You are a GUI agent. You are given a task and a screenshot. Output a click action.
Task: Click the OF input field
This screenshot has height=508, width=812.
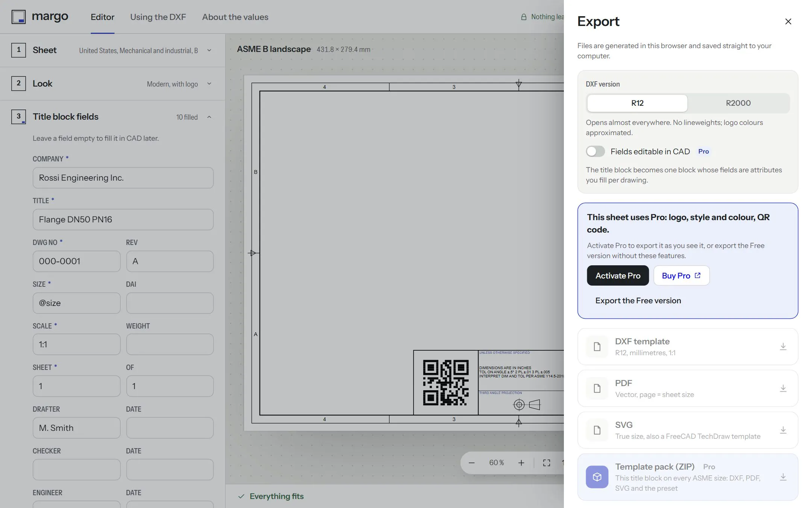click(170, 386)
